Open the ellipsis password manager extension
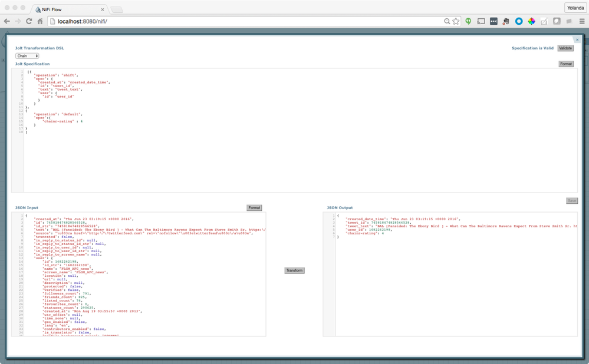 tap(492, 21)
